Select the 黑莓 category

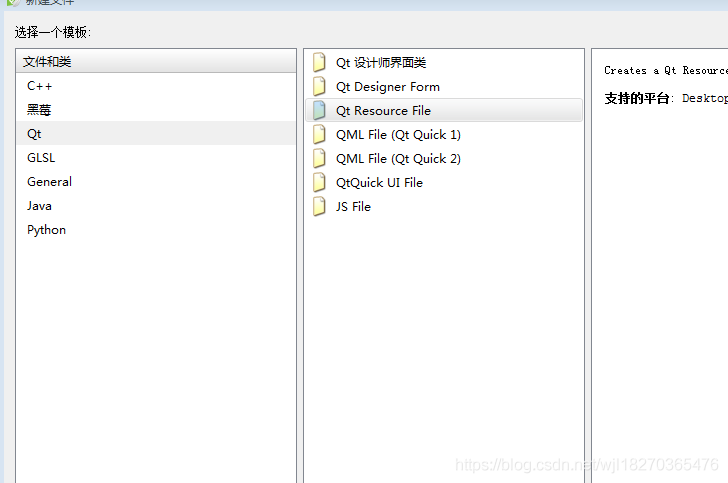coord(156,110)
